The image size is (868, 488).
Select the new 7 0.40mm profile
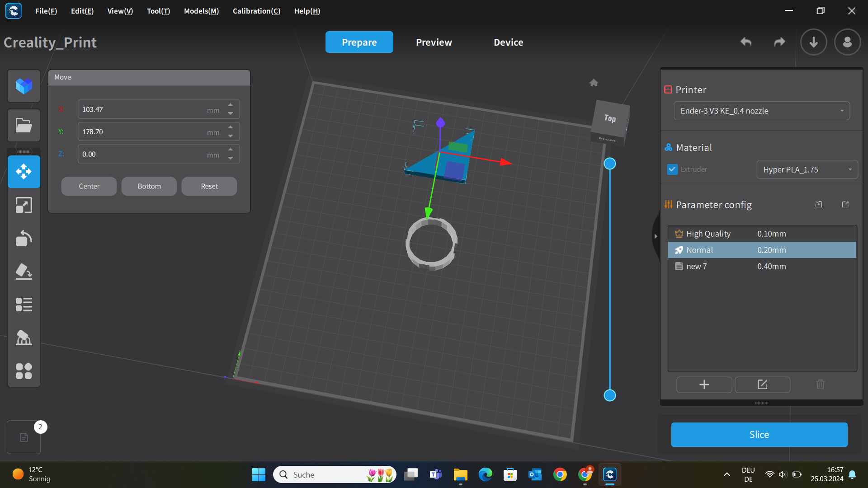click(x=762, y=266)
